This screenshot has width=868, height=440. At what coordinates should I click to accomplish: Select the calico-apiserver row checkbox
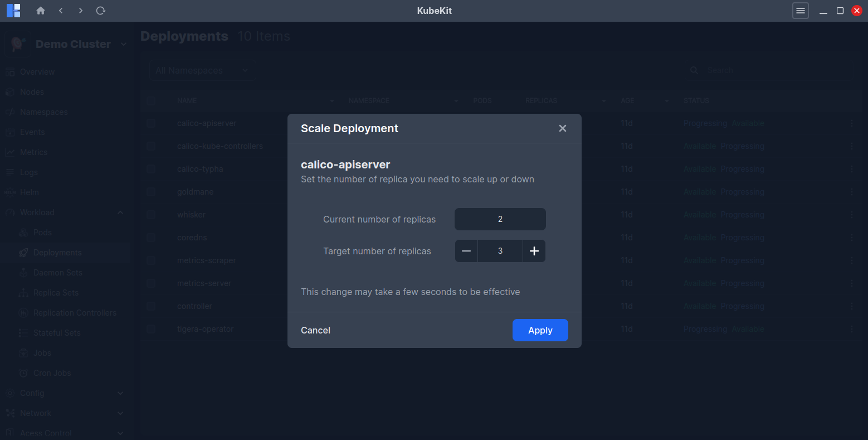click(x=151, y=123)
